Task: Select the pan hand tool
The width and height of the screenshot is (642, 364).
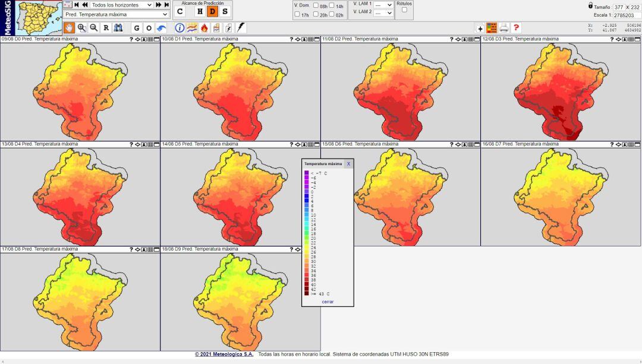Action: [70, 27]
